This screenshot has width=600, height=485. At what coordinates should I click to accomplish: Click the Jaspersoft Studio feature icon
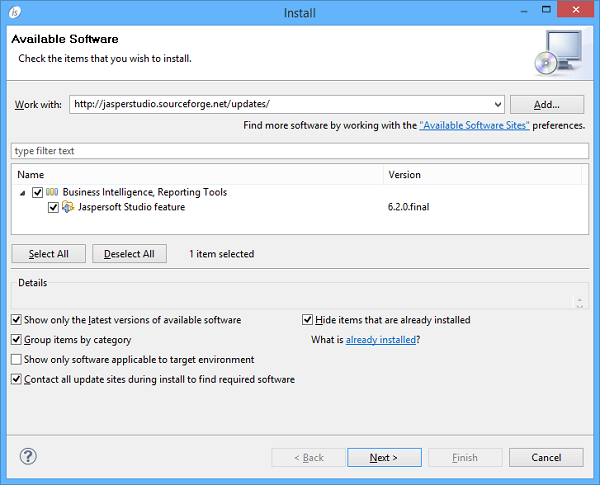pyautogui.click(x=68, y=207)
